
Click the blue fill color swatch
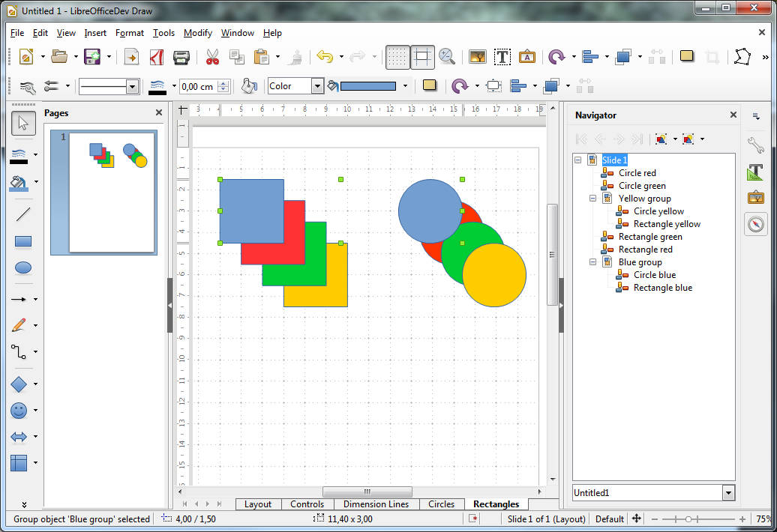368,86
